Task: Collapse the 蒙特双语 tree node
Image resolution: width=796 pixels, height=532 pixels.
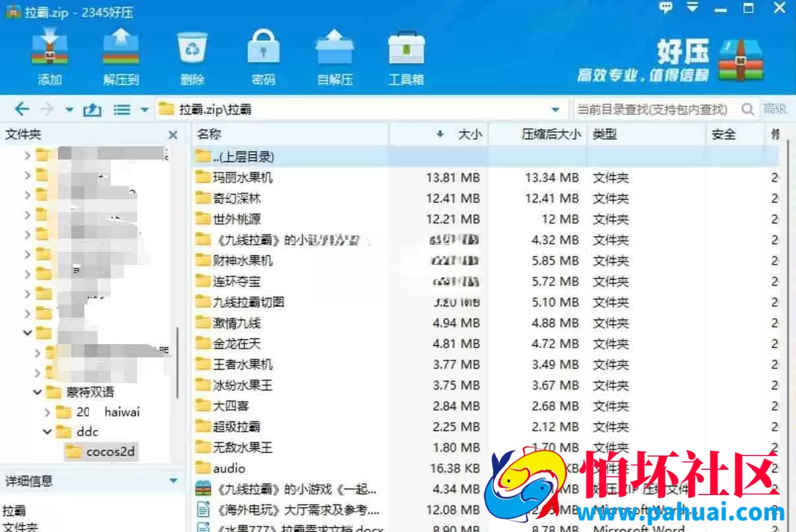Action: [x=37, y=392]
